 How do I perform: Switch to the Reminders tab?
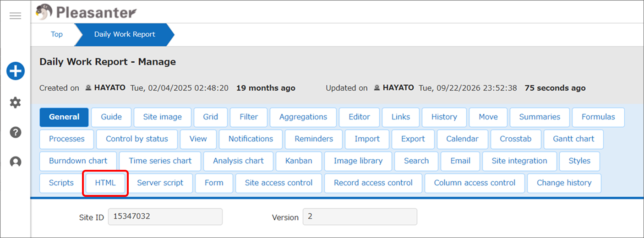(314, 139)
